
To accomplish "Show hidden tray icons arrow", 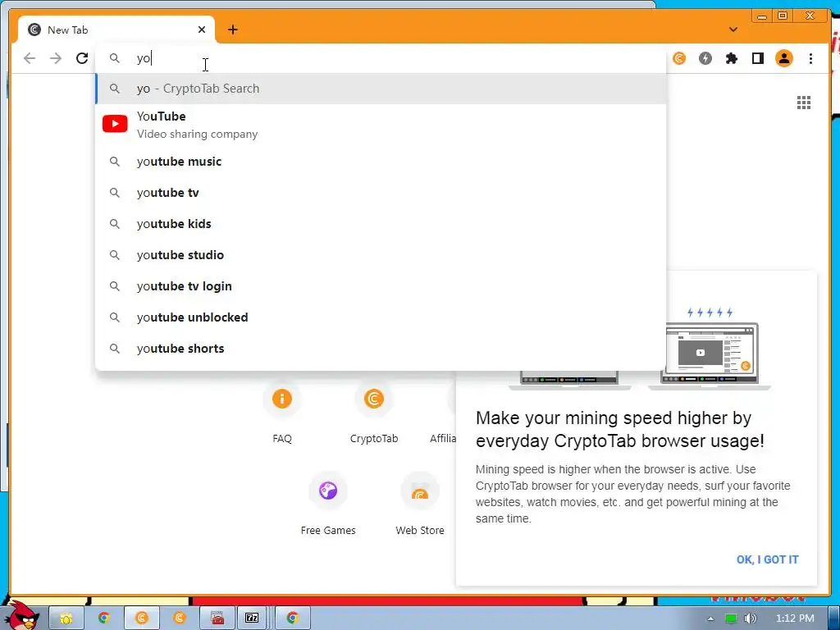I will (x=710, y=619).
